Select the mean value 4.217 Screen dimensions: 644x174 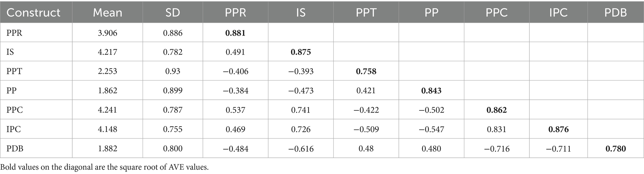click(107, 52)
